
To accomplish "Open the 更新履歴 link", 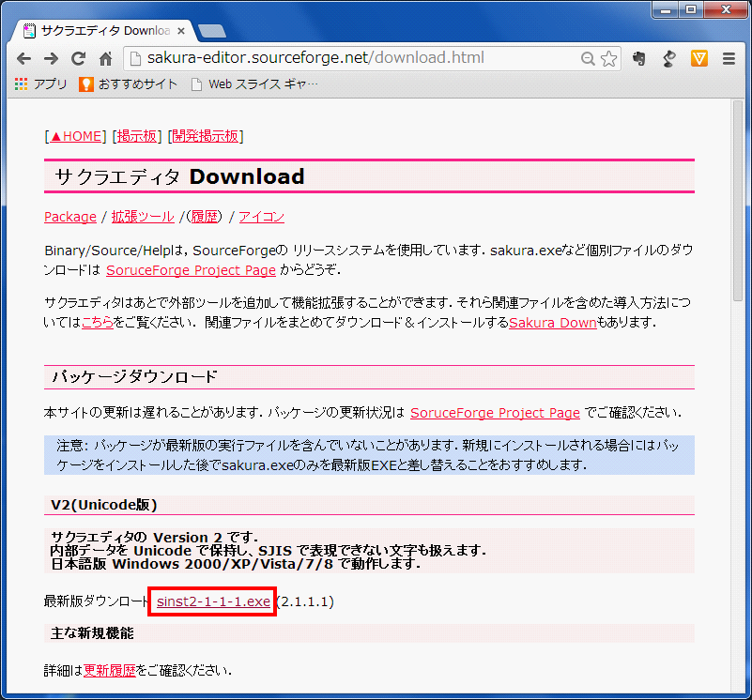I will 109,670.
